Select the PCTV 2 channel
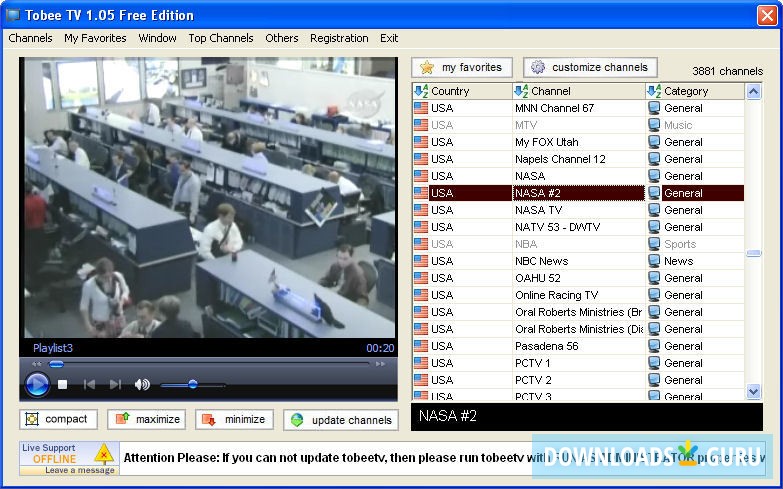This screenshot has width=783, height=489. (x=578, y=380)
